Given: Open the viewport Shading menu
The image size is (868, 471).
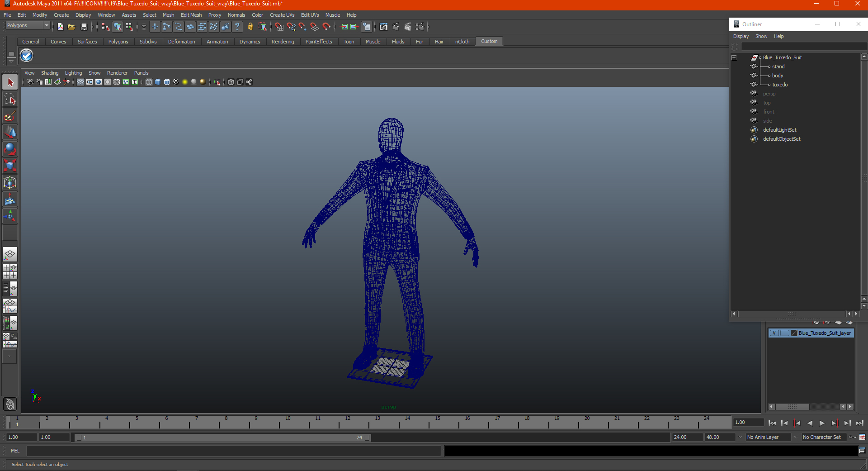Looking at the screenshot, I should (x=50, y=73).
